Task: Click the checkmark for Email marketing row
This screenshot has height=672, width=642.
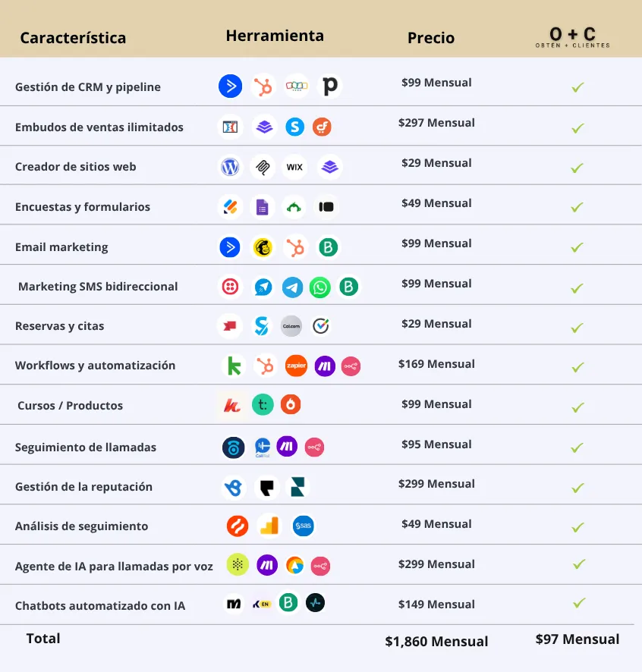Action: click(577, 247)
